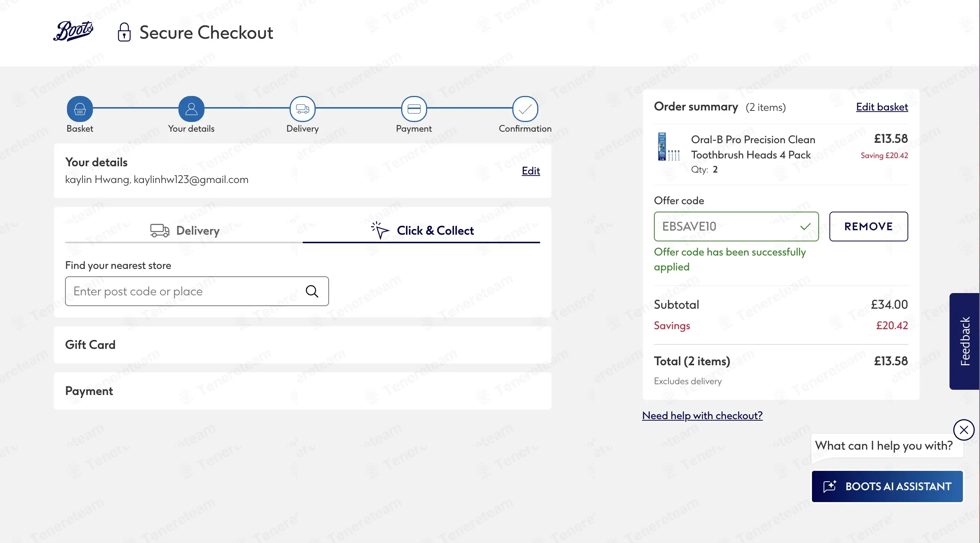Image resolution: width=980 pixels, height=543 pixels.
Task: Click the 'Find your nearest store' label
Action: [118, 265]
